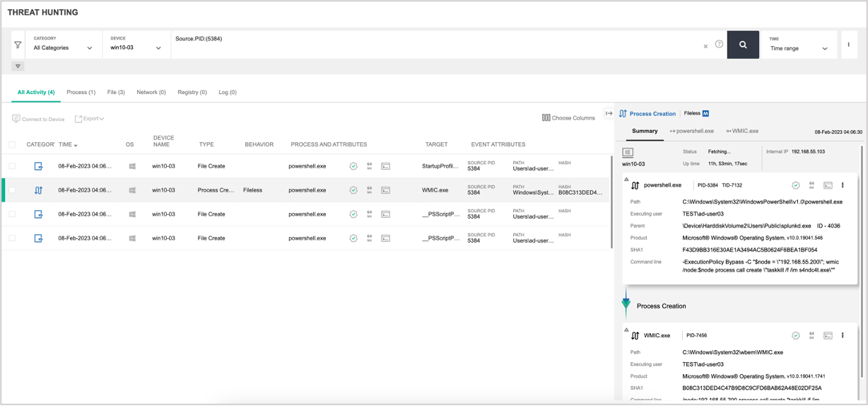
Task: Click the command-line icon in WMIC.exe card
Action: click(828, 335)
